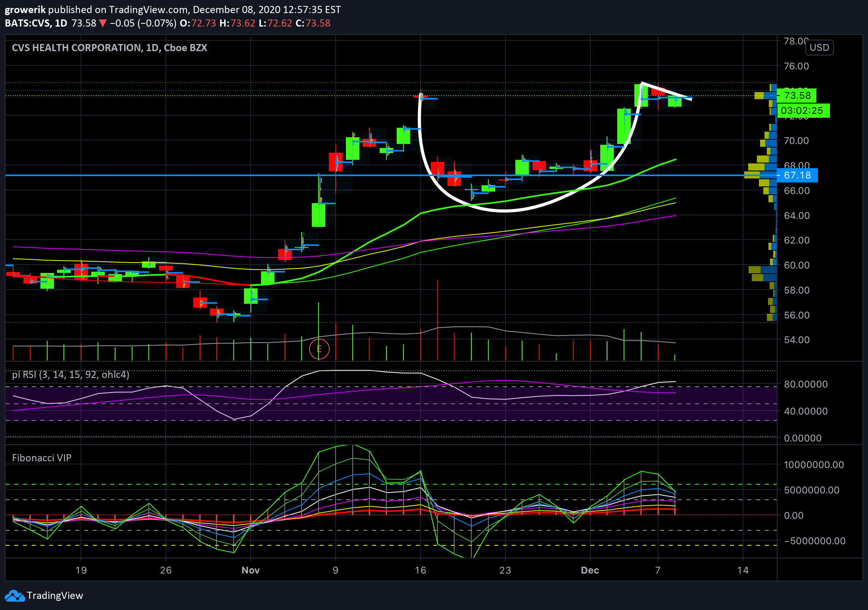Click the Nov date label on time axis

(251, 570)
